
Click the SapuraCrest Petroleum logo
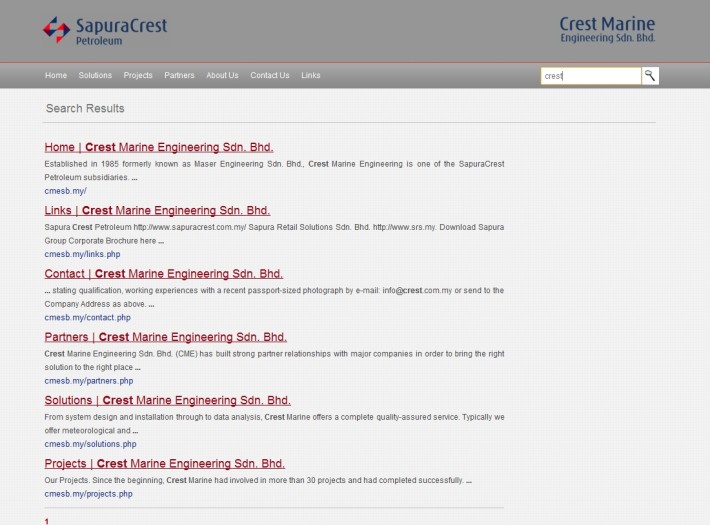[105, 30]
